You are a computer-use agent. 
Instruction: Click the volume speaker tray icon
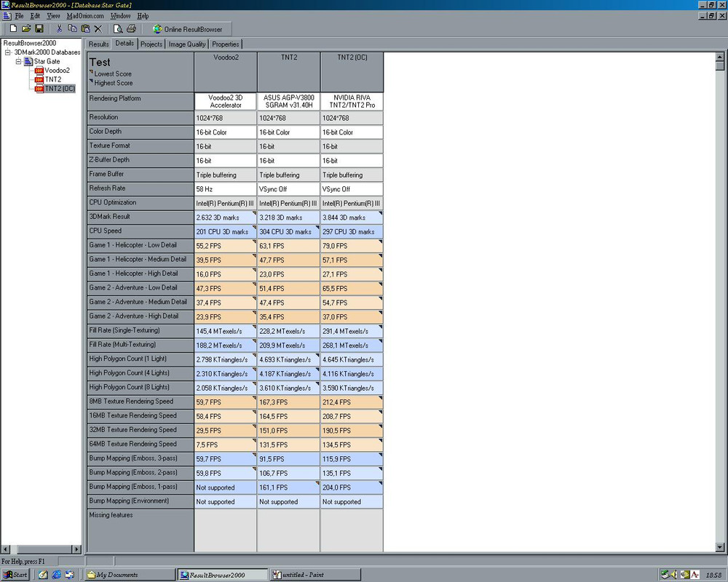(674, 575)
